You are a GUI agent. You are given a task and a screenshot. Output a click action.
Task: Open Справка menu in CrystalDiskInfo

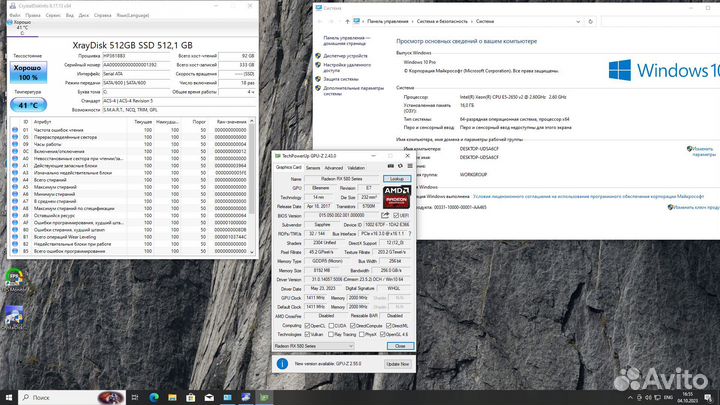coord(102,15)
